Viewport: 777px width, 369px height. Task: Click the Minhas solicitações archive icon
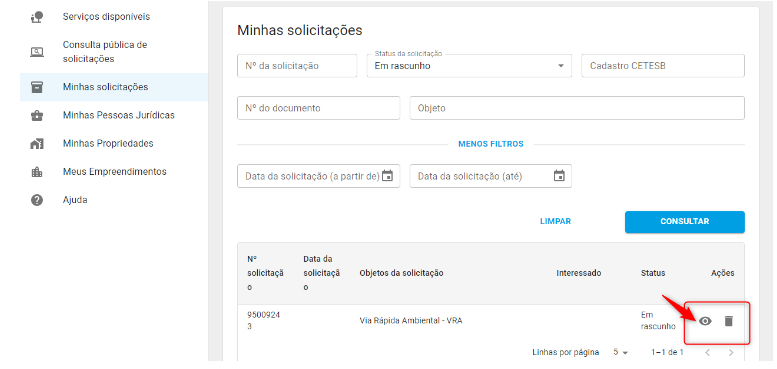37,87
